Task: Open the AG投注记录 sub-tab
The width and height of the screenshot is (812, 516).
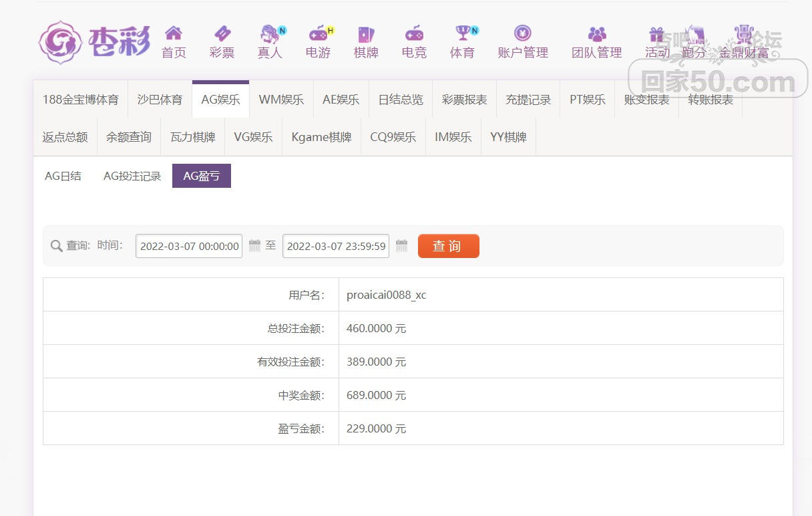Action: click(x=132, y=176)
